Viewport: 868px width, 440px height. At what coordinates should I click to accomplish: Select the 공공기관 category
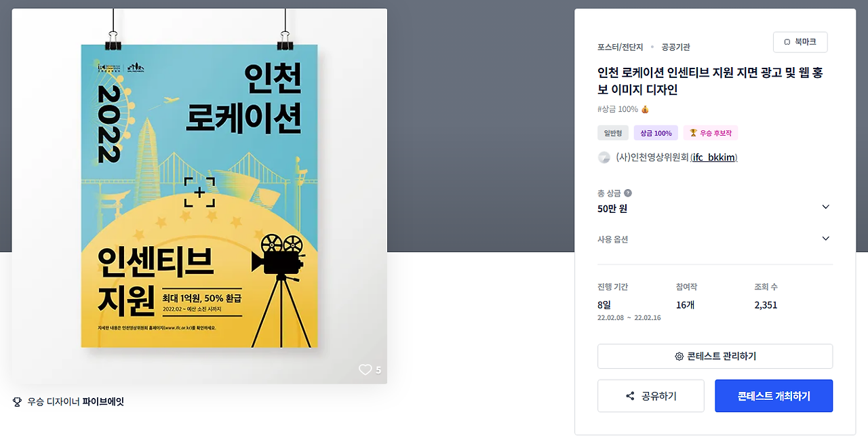coord(675,47)
